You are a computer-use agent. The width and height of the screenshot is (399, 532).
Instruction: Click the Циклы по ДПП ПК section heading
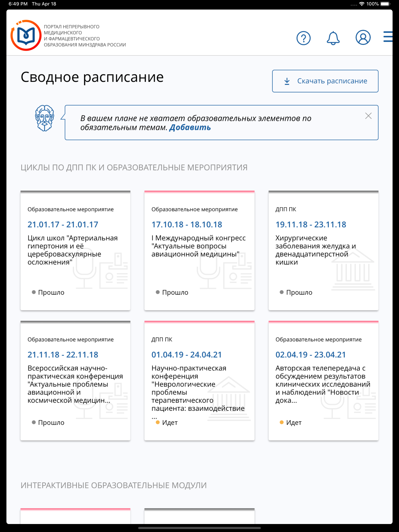pos(134,167)
